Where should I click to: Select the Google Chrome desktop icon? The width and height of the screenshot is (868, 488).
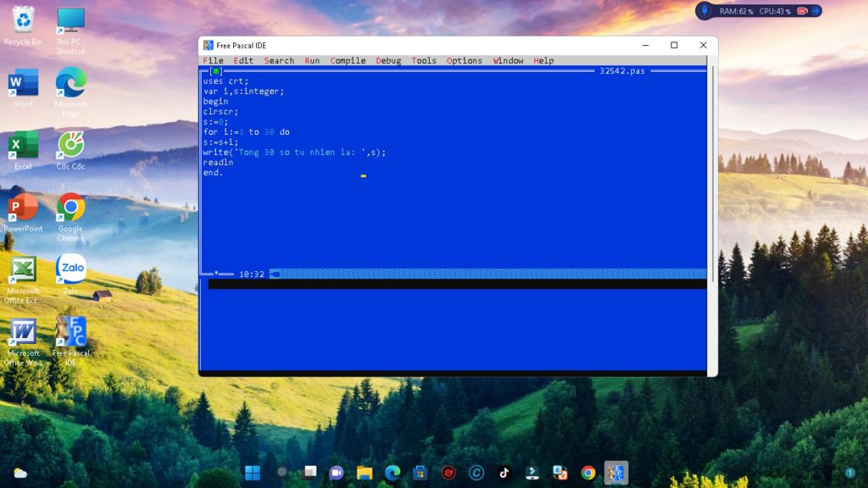pyautogui.click(x=71, y=217)
